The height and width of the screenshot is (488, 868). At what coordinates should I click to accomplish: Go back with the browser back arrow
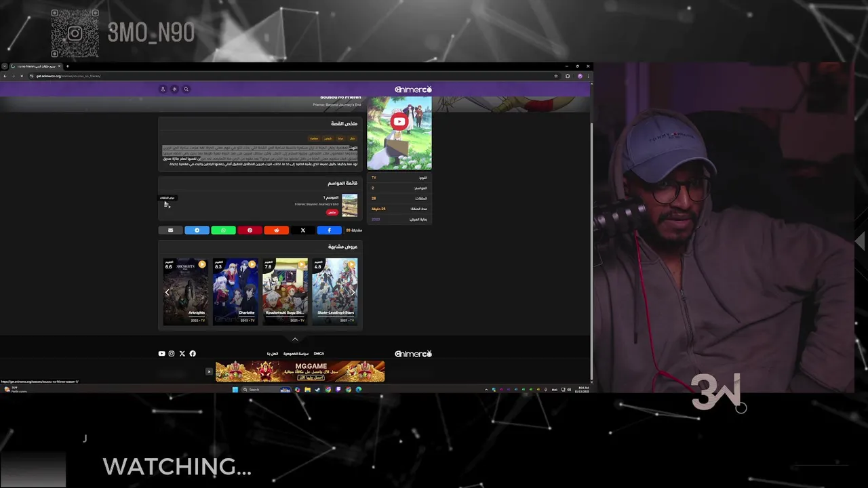coord(5,76)
